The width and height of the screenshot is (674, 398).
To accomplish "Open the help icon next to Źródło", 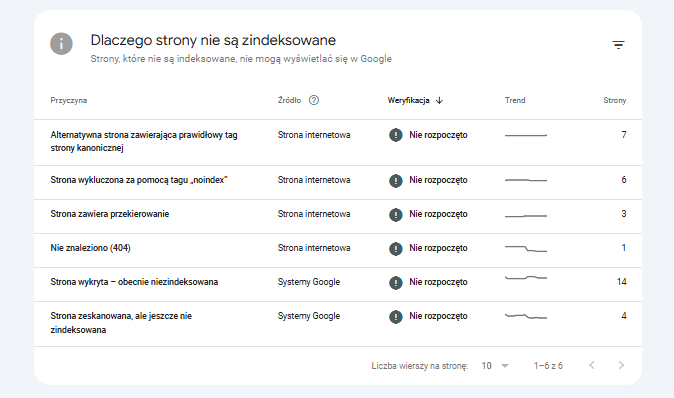I will pos(314,100).
